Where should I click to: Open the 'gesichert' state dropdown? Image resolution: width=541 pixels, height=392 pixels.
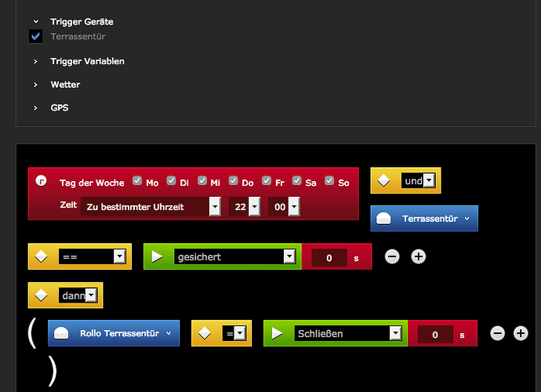[x=235, y=256]
